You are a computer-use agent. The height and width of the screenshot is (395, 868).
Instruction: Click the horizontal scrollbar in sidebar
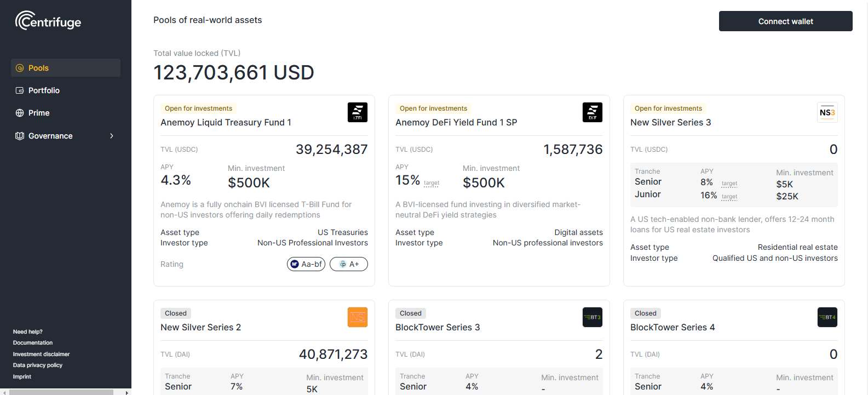tap(61, 392)
